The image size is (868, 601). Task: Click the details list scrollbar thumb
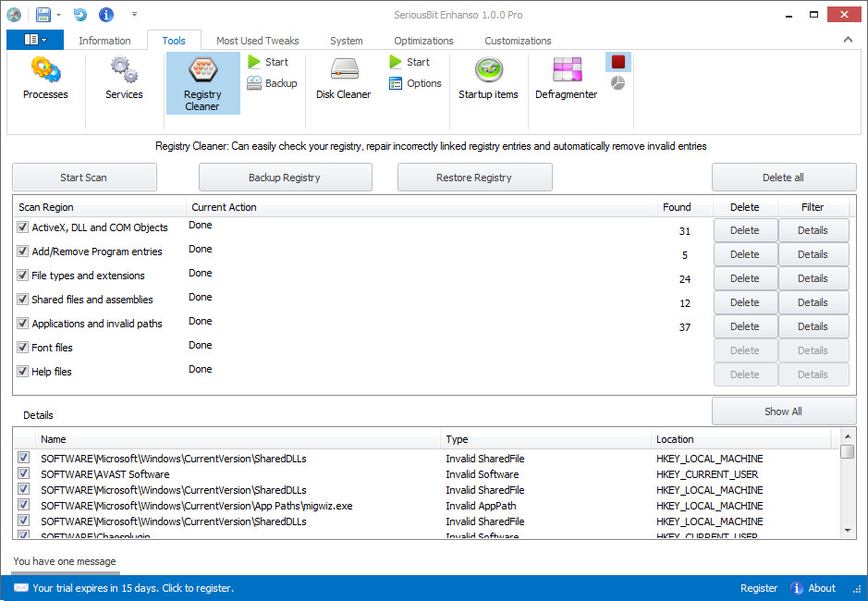[x=847, y=451]
